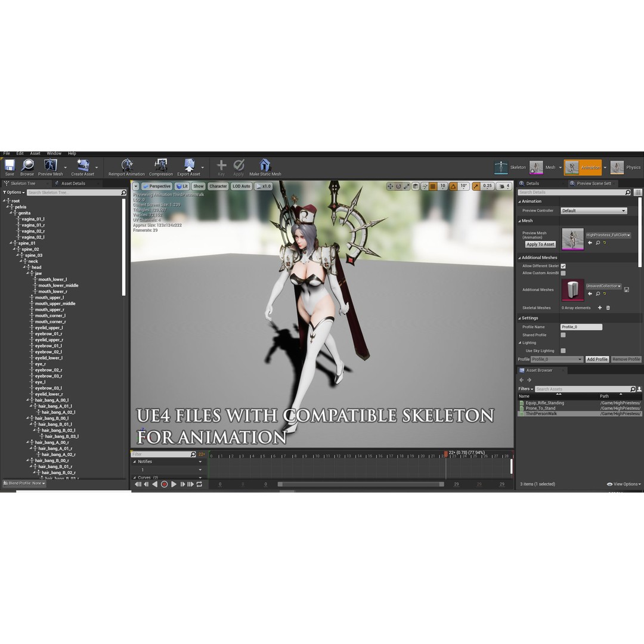Toggle the loop playback icon
Viewport: 644px width, 644px height.
199,484
